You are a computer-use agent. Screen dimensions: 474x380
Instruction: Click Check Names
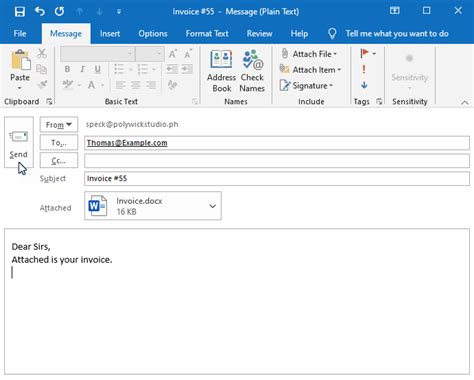tap(252, 71)
